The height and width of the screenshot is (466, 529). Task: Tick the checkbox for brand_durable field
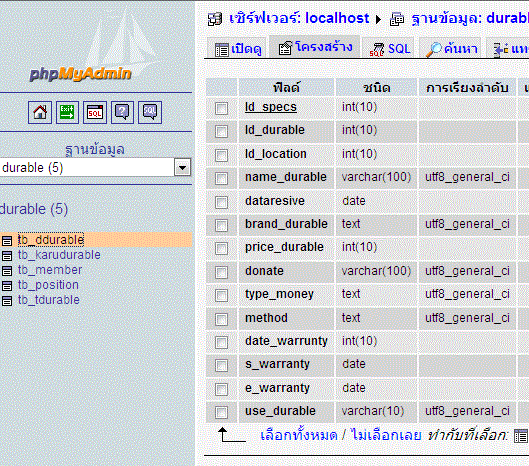point(221,225)
